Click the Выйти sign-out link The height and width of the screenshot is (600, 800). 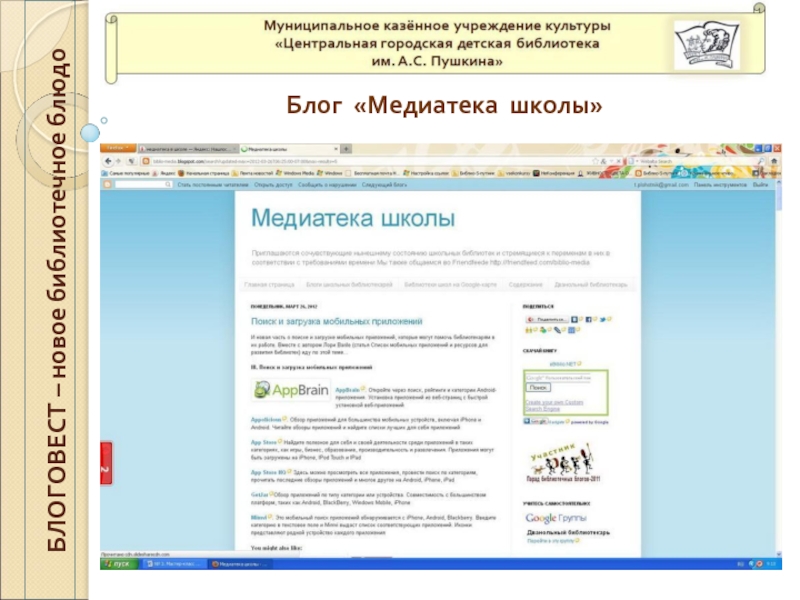760,185
